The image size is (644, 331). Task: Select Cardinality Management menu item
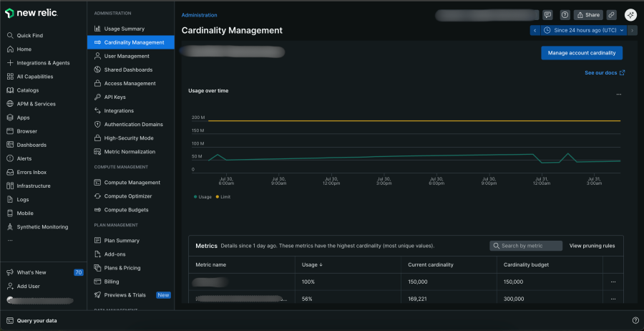[x=131, y=42]
